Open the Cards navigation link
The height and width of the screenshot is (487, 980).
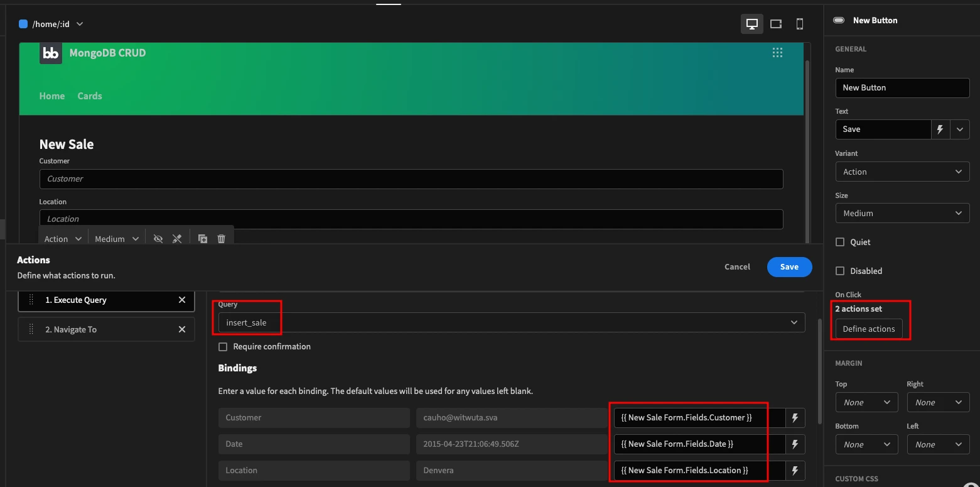point(90,96)
